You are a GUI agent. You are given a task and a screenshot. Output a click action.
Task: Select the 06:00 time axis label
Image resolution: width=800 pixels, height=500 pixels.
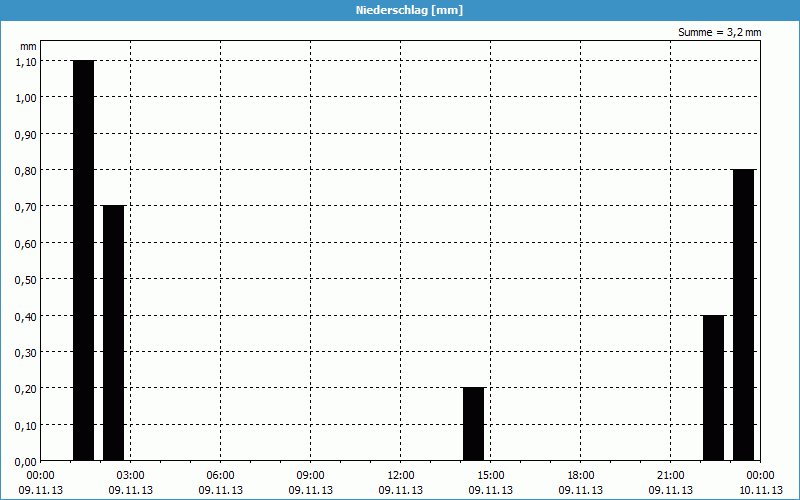(x=221, y=475)
